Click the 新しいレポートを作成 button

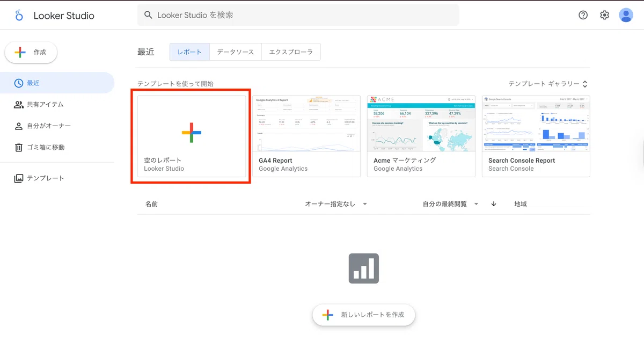364,315
